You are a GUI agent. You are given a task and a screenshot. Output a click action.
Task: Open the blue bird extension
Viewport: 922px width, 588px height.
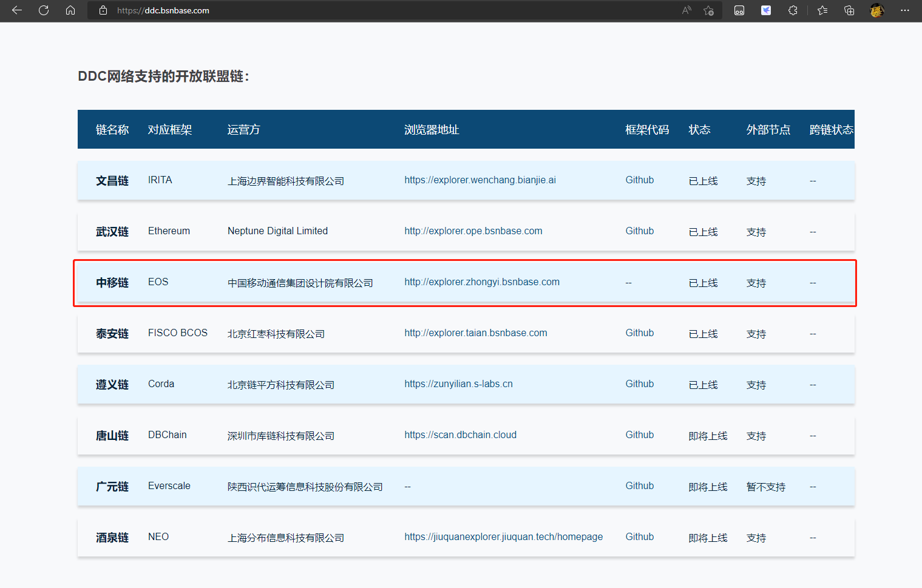click(x=766, y=10)
